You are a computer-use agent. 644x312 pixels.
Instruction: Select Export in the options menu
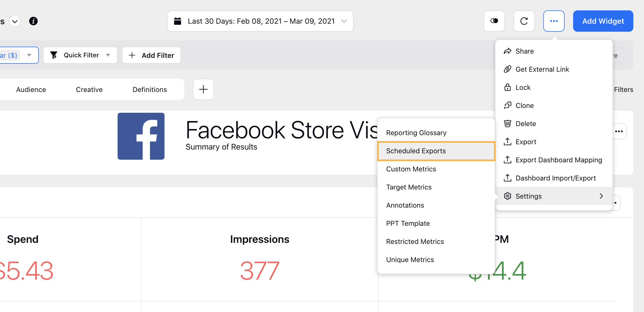[x=554, y=142]
